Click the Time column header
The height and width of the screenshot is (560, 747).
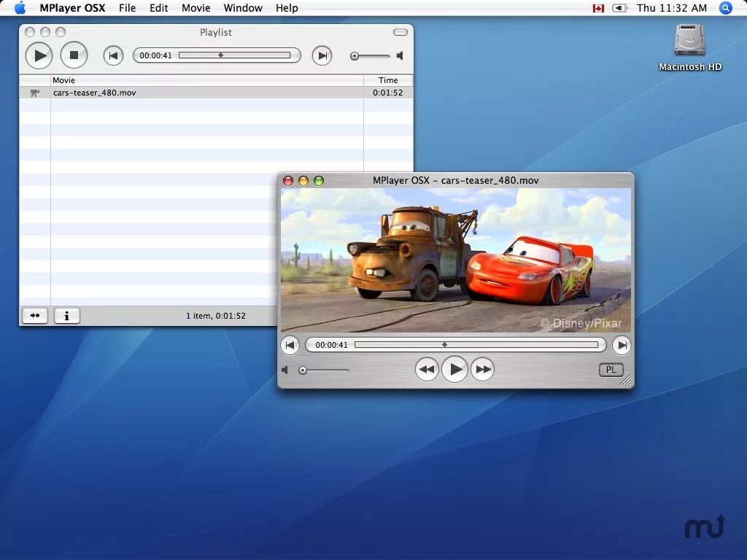coord(388,80)
